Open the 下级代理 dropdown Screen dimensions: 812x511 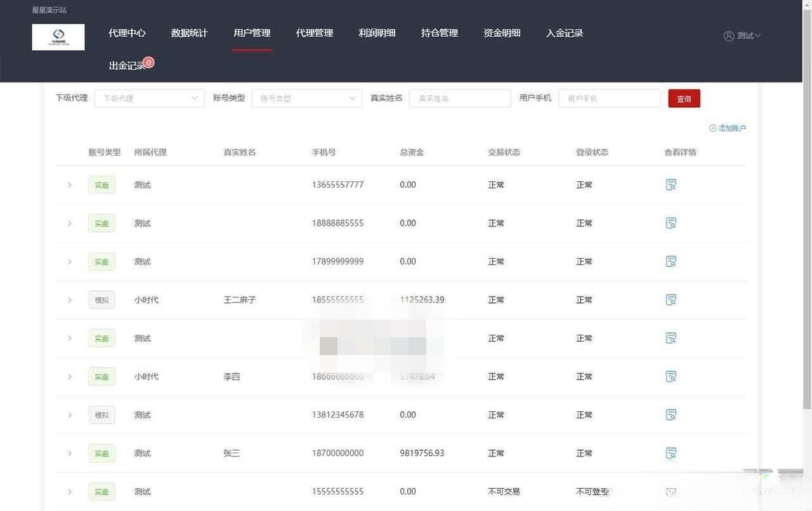pos(149,98)
